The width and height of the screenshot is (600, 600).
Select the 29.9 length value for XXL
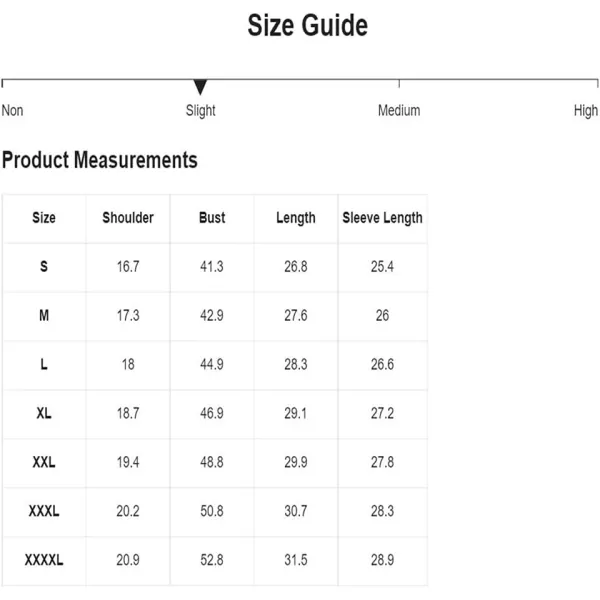[296, 462]
